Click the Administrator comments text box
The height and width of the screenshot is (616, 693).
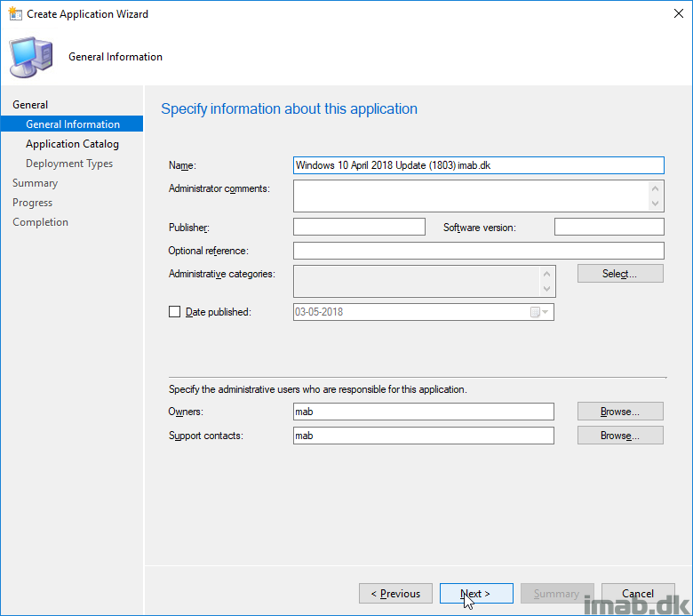(x=479, y=196)
